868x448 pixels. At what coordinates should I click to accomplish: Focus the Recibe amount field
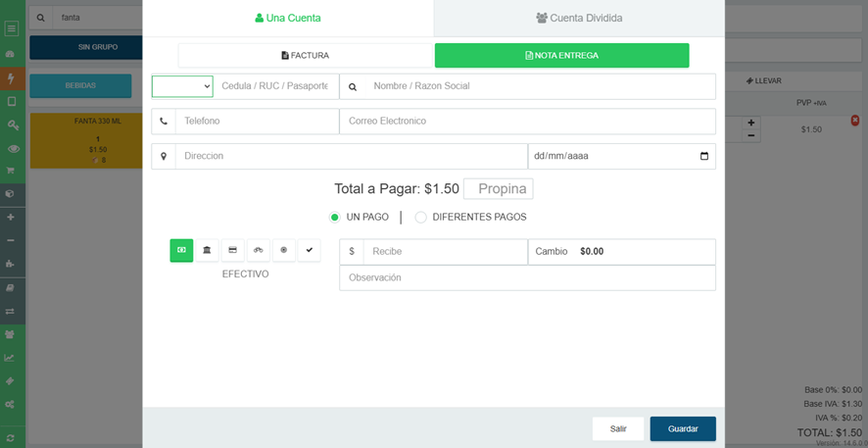tap(446, 251)
